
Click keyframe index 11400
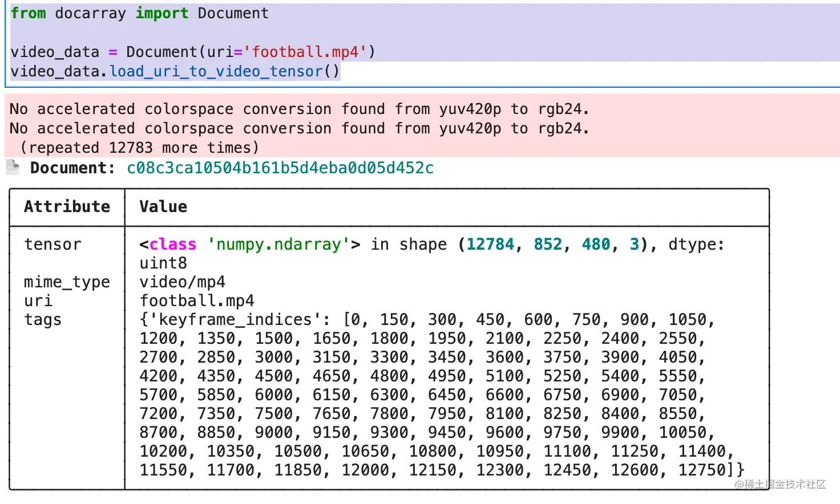click(702, 452)
